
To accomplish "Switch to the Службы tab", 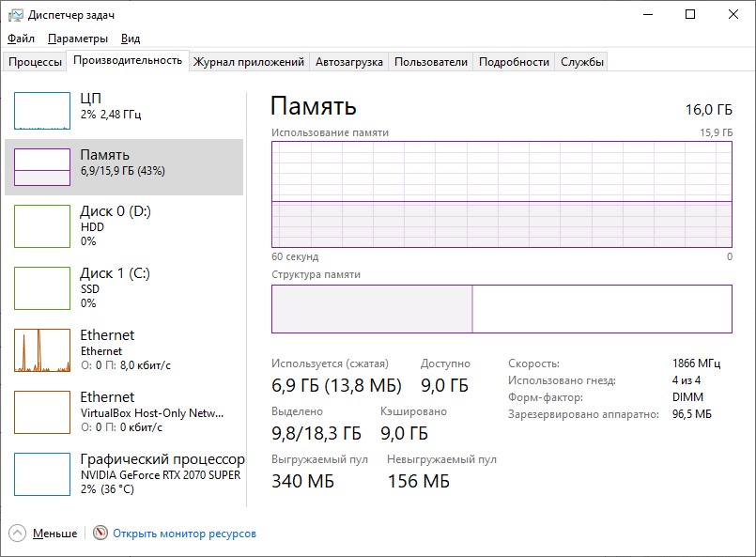I will pos(582,62).
